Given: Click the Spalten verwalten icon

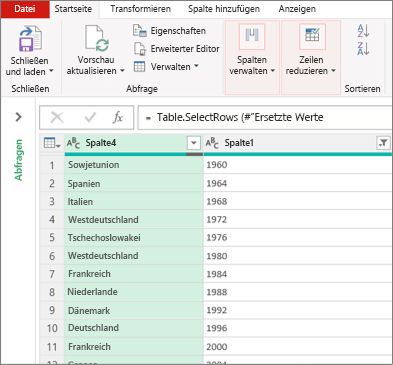Looking at the screenshot, I should [252, 36].
